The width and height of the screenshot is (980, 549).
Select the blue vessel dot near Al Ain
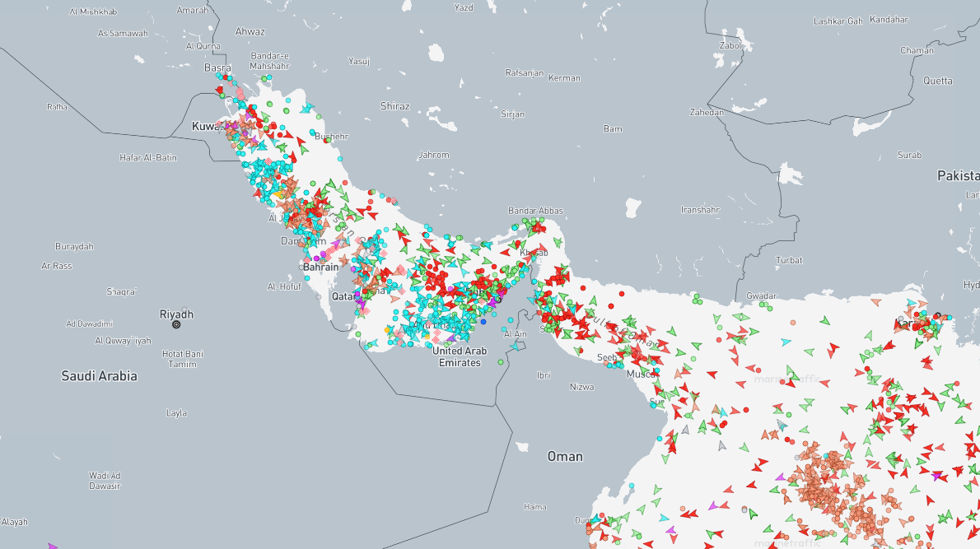tap(483, 322)
